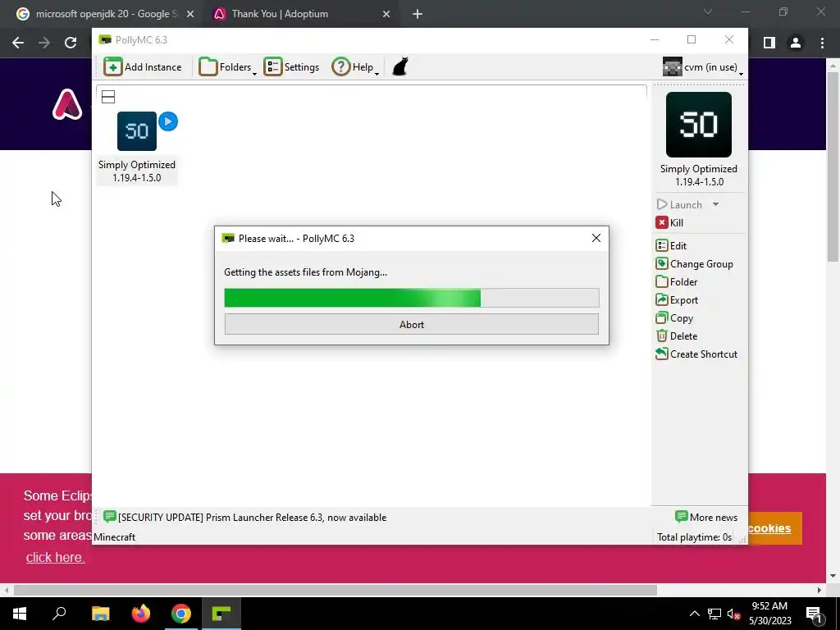Click the Minecraft status bar text

[x=114, y=536]
